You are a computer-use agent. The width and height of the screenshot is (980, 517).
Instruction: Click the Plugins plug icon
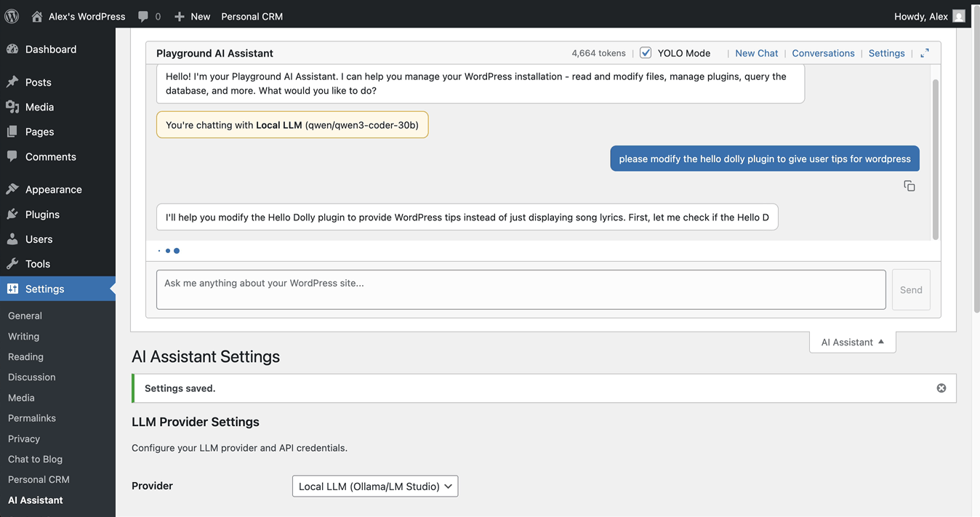tap(15, 214)
